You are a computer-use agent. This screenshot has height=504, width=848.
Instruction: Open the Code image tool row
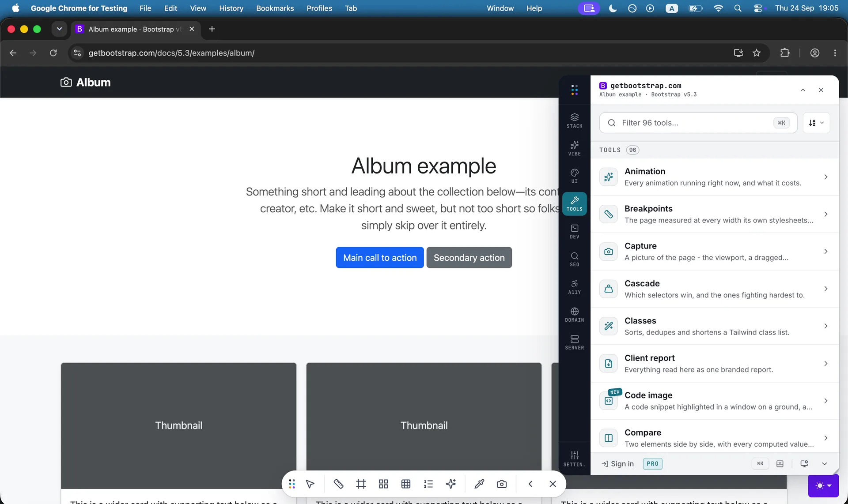(715, 401)
